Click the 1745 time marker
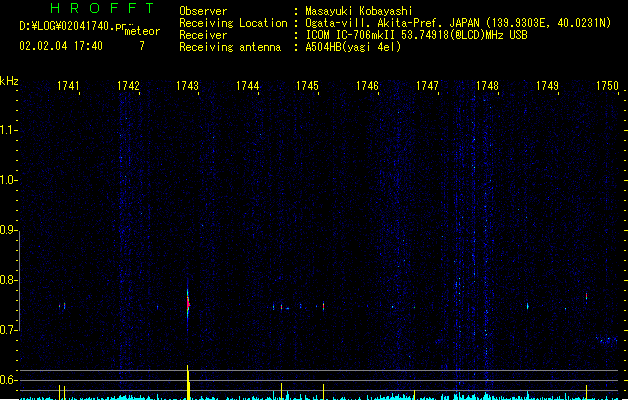 (x=307, y=86)
